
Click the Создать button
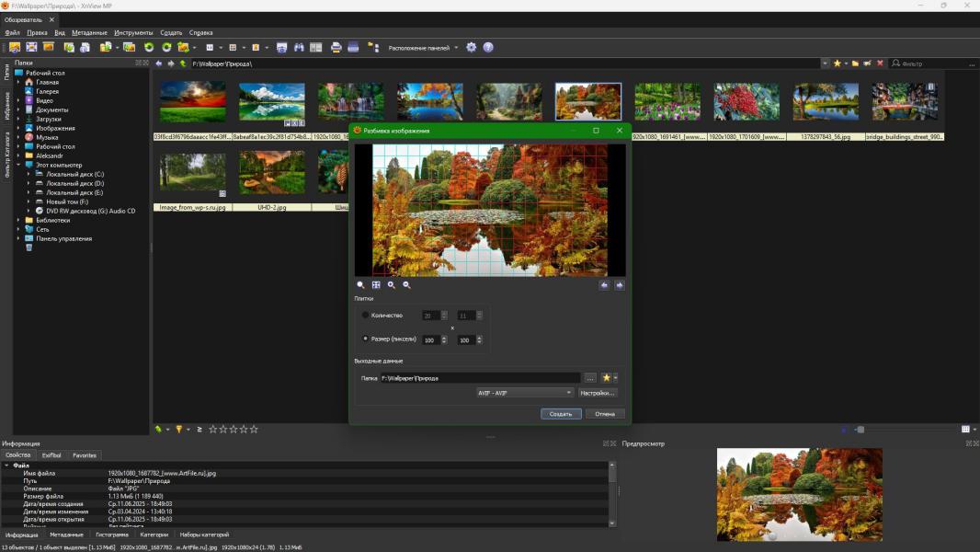tap(561, 414)
